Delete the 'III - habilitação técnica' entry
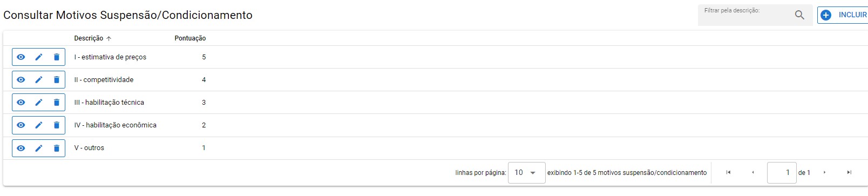 [x=57, y=103]
